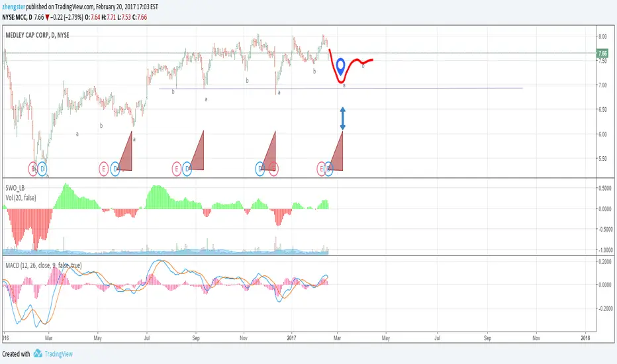Viewport: 617px width, 364px height.
Task: Open the zhengster author profile link
Action: pyautogui.click(x=13, y=7)
